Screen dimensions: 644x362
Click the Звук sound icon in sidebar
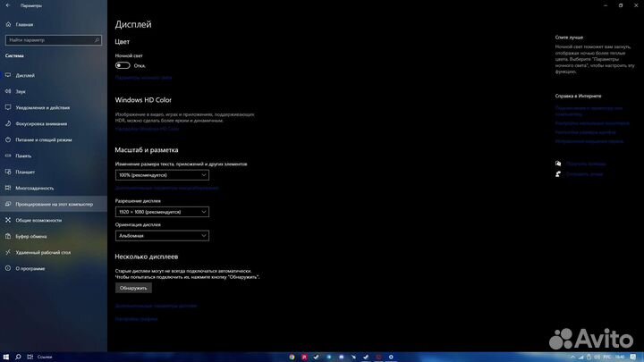pos(8,91)
